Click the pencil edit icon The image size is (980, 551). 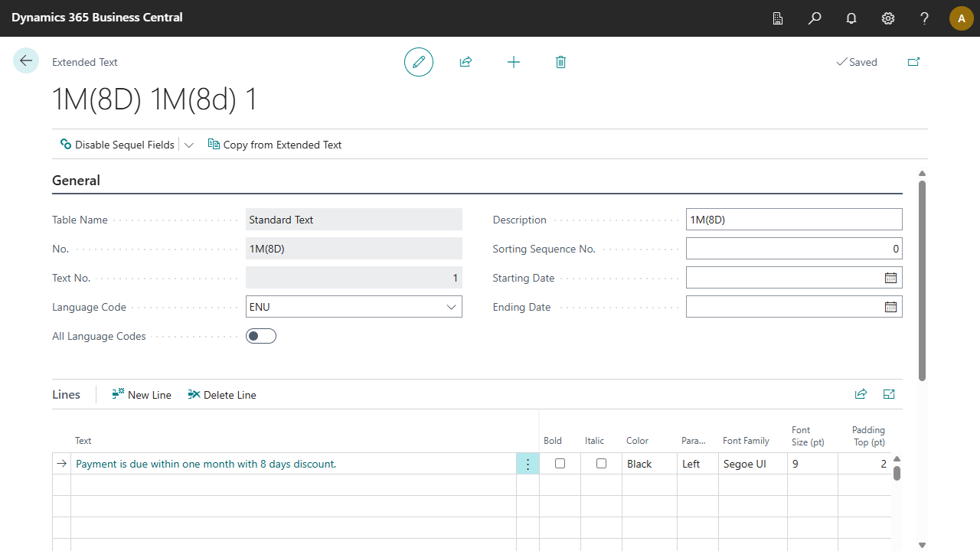coord(419,62)
